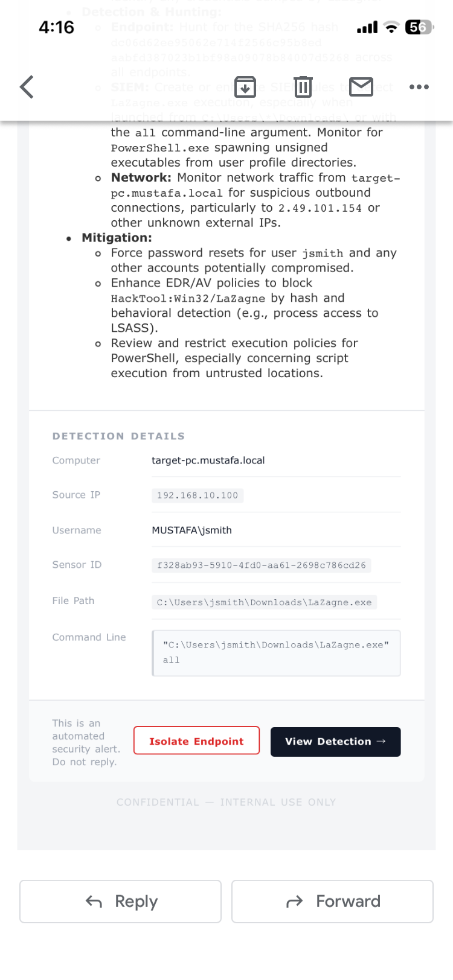Reply to this security alert
453x980 pixels.
click(x=121, y=902)
